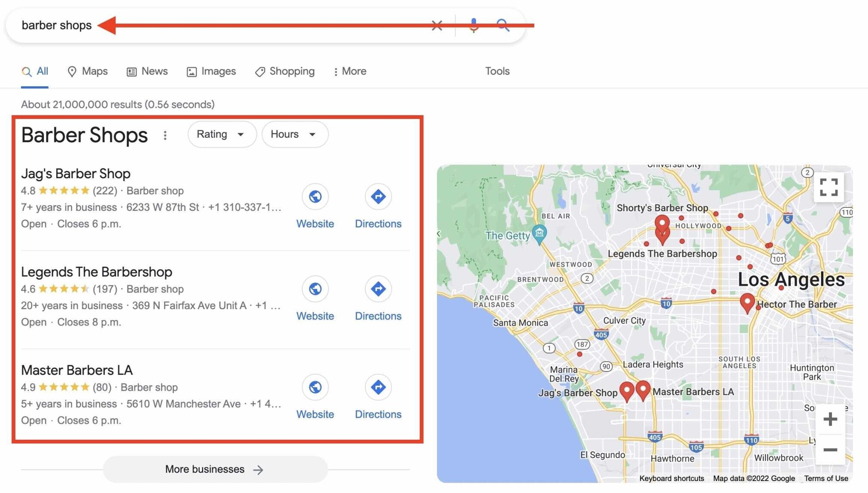Viewport: 868px width, 493px height.
Task: Open Jag's Barber Shop listing title
Action: [76, 173]
